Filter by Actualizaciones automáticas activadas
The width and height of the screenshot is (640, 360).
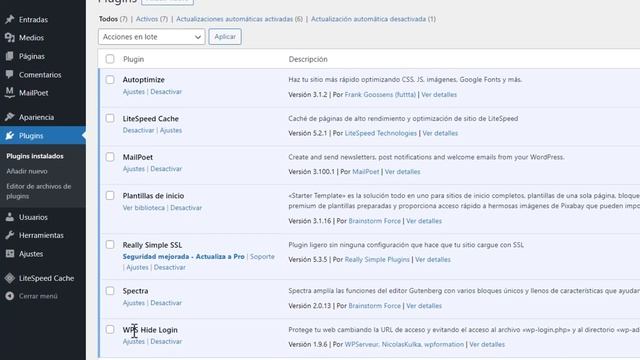coord(240,19)
